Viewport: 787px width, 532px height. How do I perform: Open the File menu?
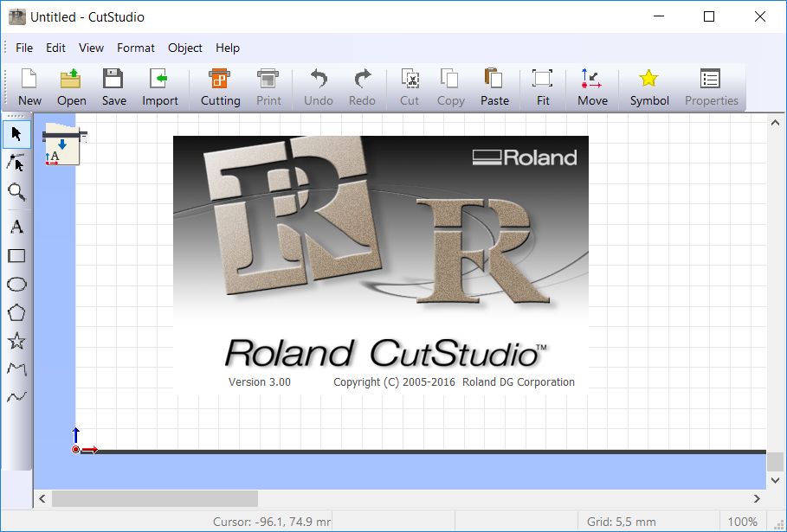[24, 48]
